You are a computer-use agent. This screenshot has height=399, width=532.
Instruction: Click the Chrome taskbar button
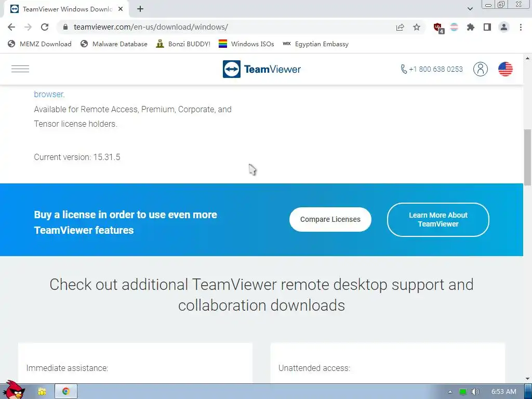pyautogui.click(x=66, y=392)
